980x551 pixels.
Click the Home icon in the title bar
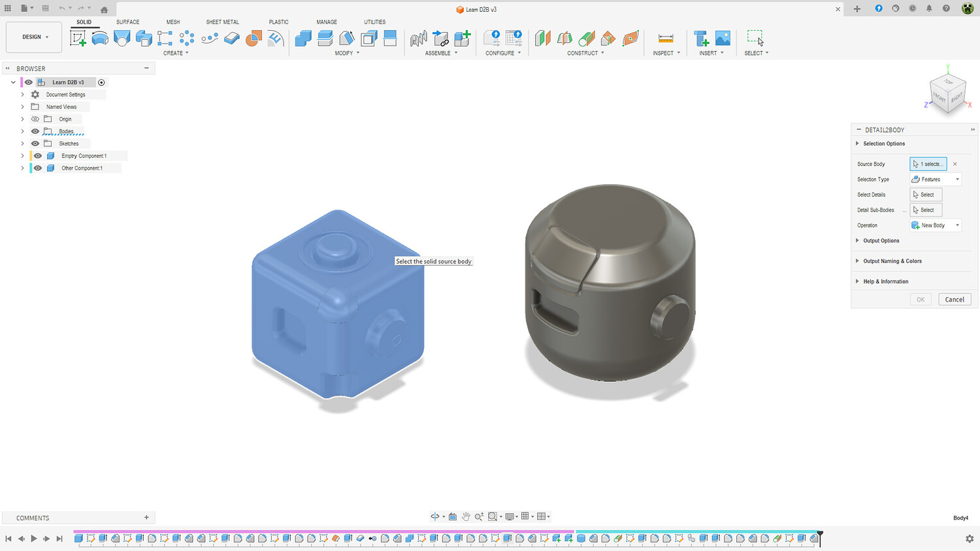click(x=104, y=9)
